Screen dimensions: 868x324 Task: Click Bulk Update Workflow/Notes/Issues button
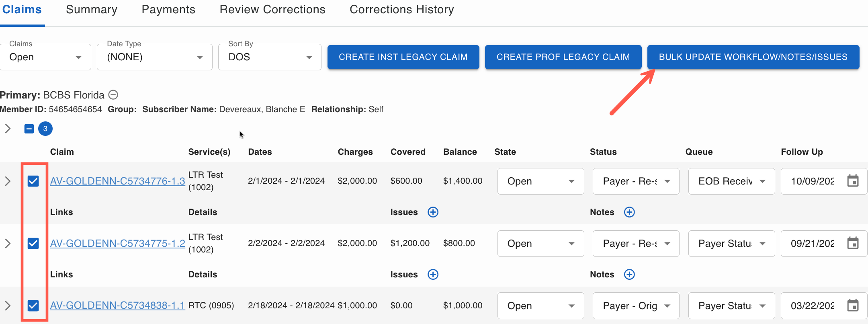point(753,57)
